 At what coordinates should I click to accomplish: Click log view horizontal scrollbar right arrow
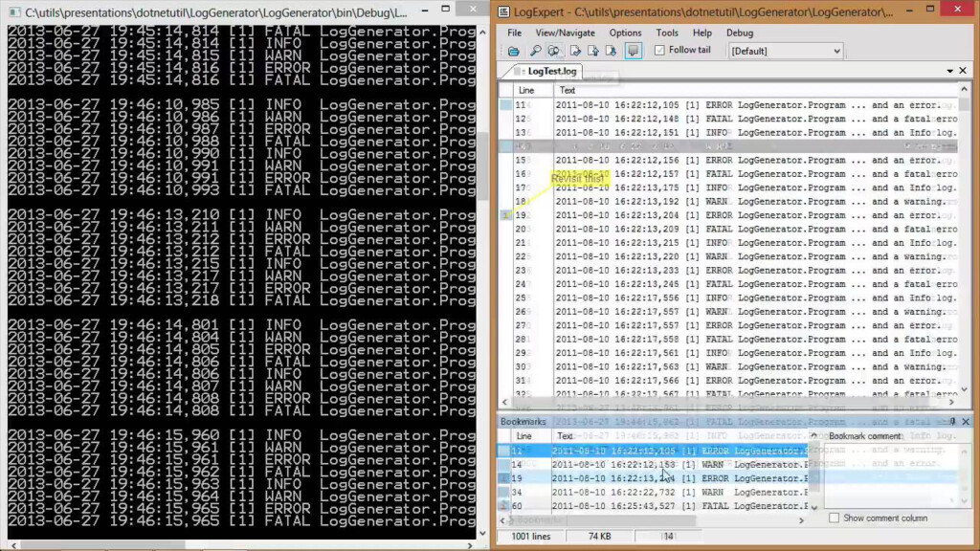click(952, 402)
